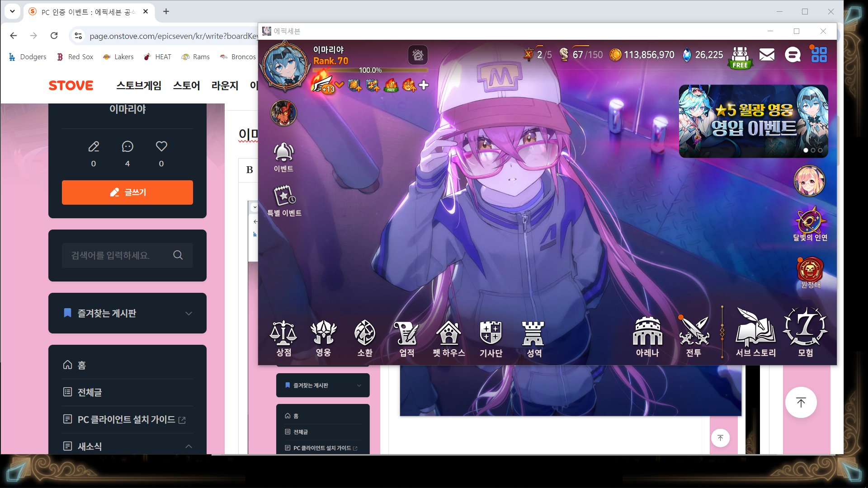Screen dimensions: 868x488
Task: Click the large scroll-to-top arrow button
Action: coord(801,402)
